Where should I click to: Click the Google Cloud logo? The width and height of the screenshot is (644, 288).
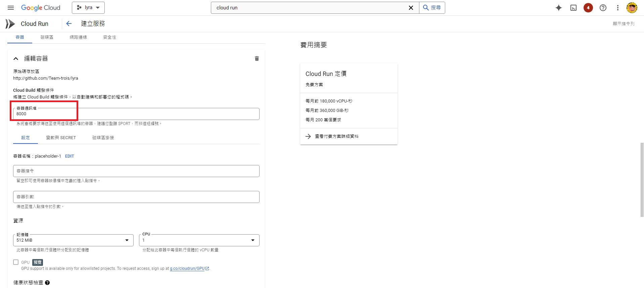click(41, 8)
